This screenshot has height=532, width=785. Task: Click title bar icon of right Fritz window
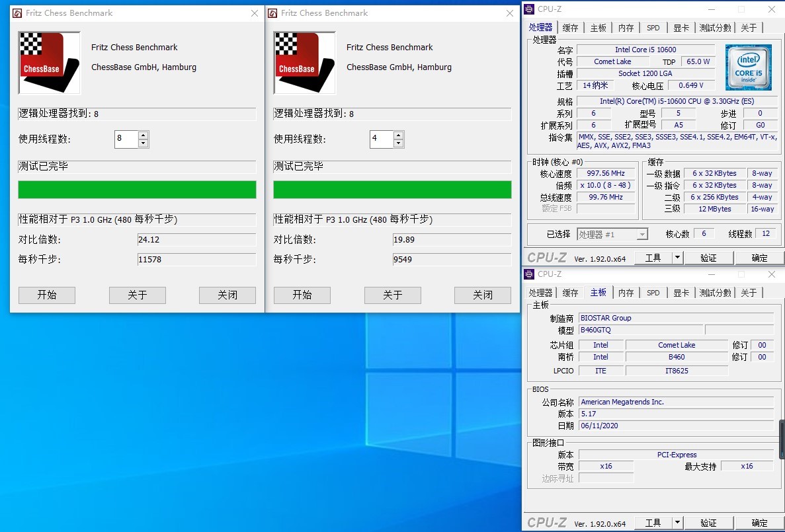pos(272,13)
